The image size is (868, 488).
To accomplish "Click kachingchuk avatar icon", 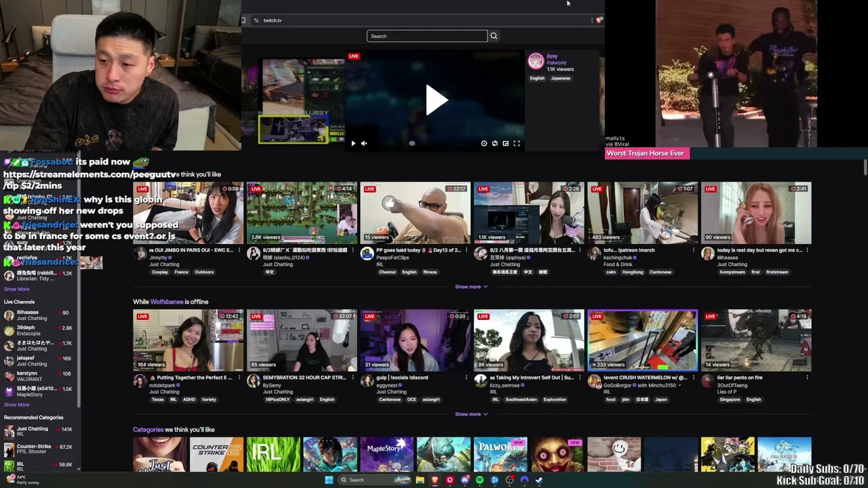I will (594, 253).
